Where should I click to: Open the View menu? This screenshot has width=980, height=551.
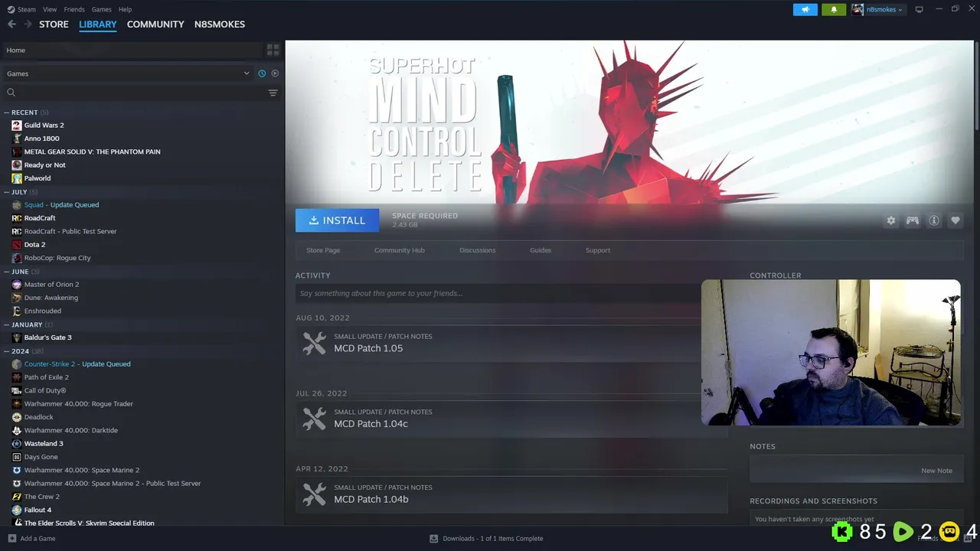coord(50,9)
